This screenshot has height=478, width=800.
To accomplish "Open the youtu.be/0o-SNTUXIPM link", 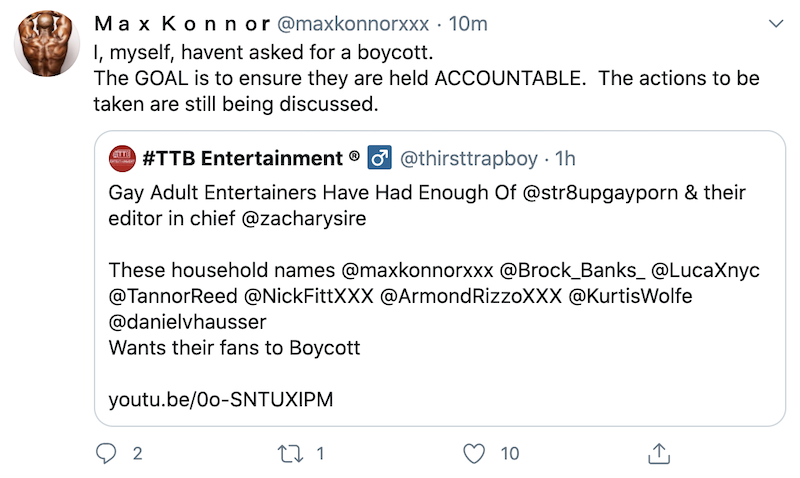I will pos(220,400).
